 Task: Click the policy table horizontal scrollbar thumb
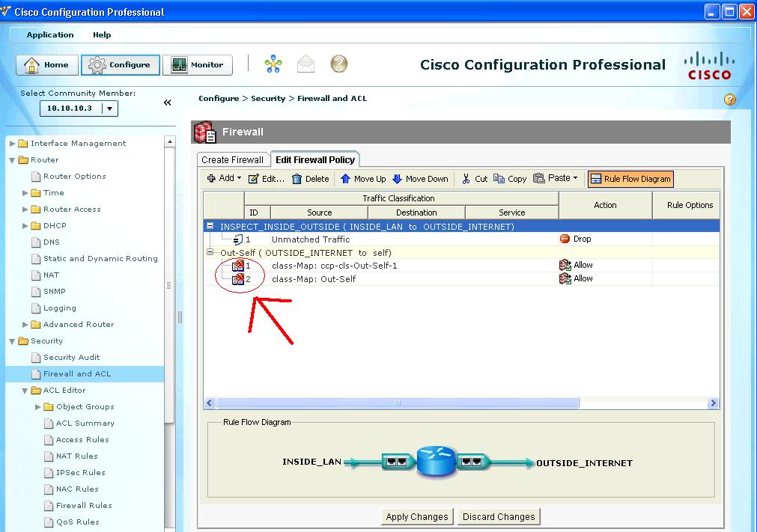click(x=398, y=403)
